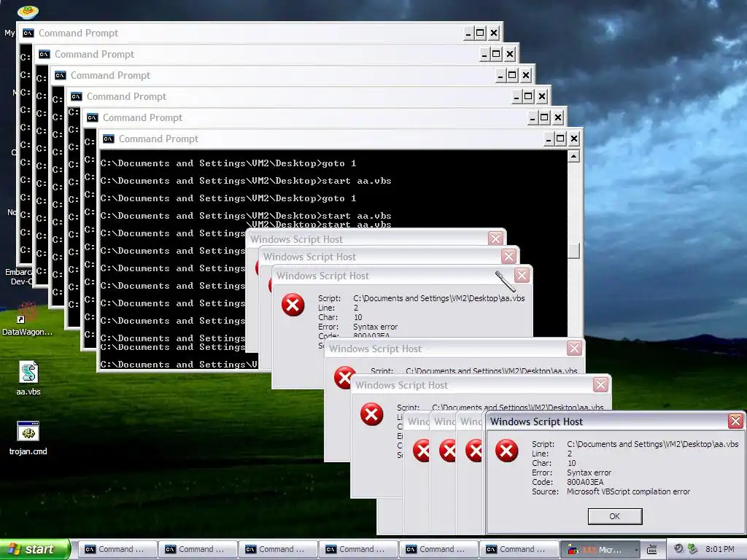
Task: Click the green Safely Remove Hardware tray icon
Action: [x=692, y=548]
